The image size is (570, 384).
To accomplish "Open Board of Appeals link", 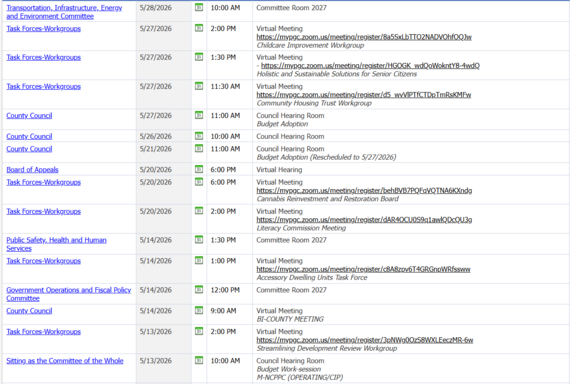I will coord(32,170).
